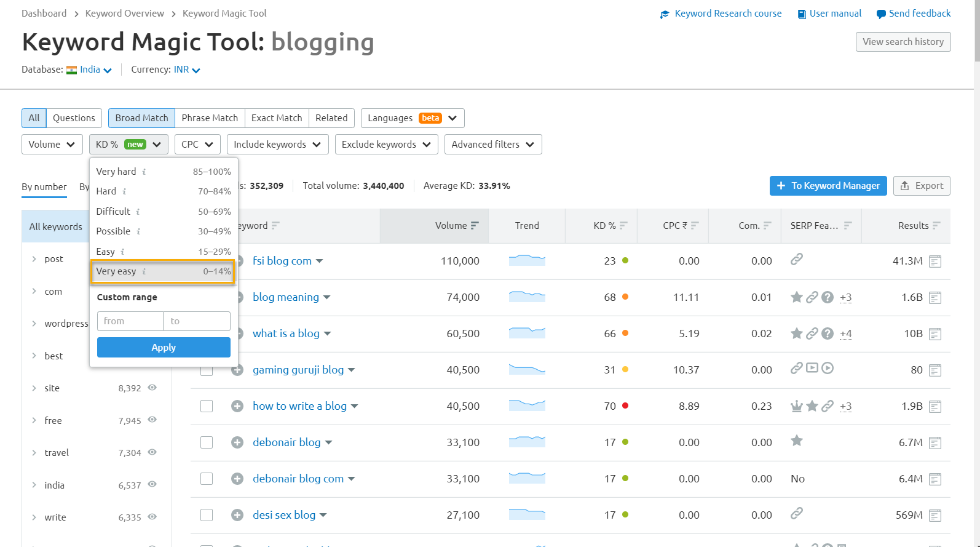View SERP snapshot icon for 'what is a blog'
Screen dimensions: 980x547
coord(935,334)
